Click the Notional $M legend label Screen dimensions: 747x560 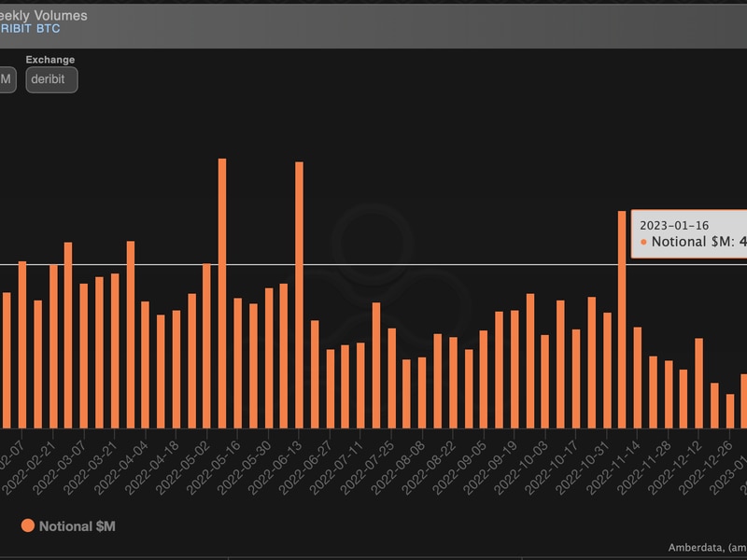click(x=78, y=526)
